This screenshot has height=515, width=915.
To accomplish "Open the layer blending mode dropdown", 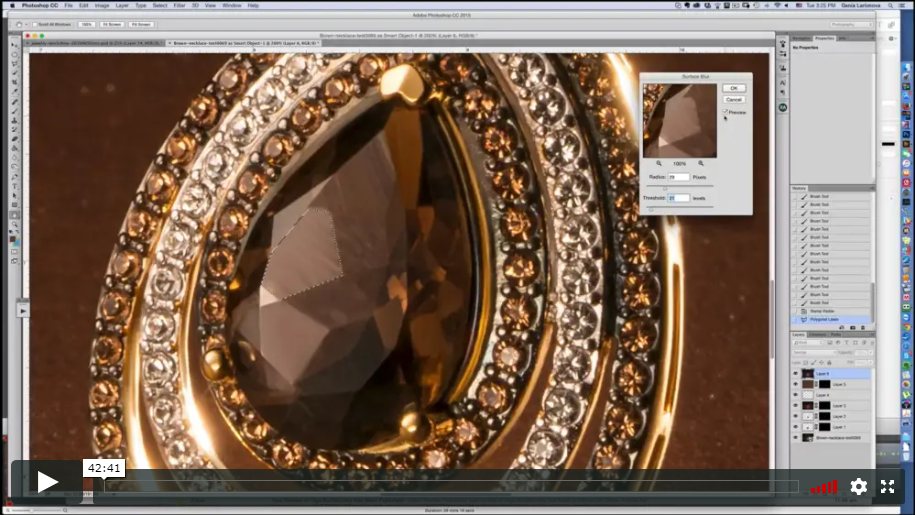I will click(815, 352).
